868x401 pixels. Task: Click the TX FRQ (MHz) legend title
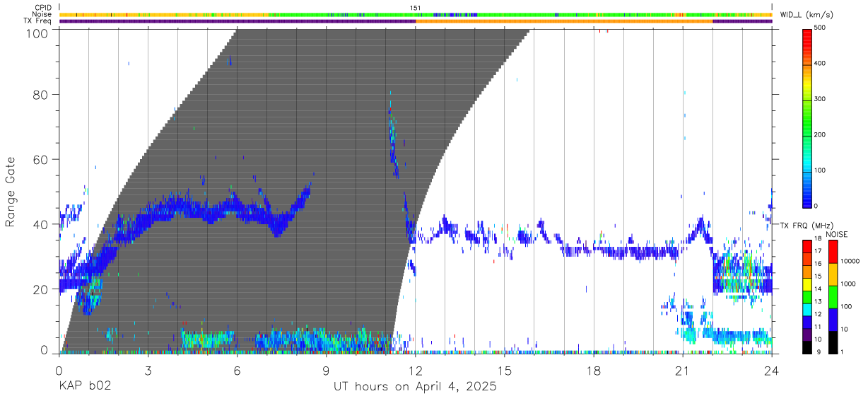click(807, 225)
